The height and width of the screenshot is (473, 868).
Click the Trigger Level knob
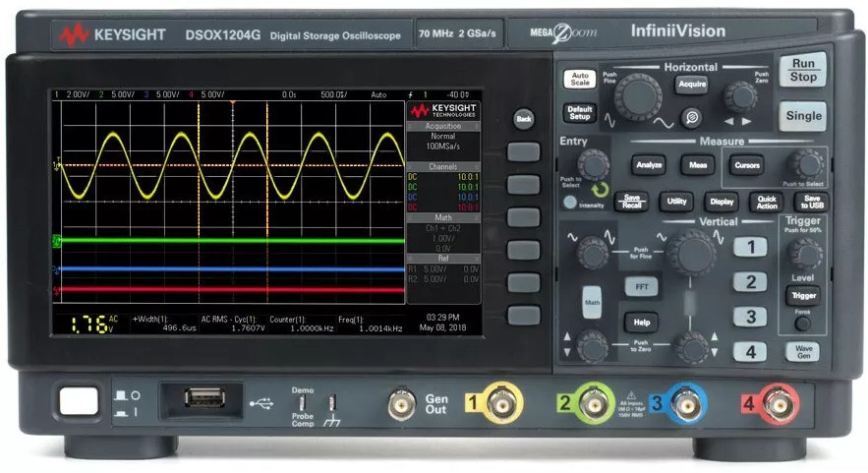tap(805, 255)
